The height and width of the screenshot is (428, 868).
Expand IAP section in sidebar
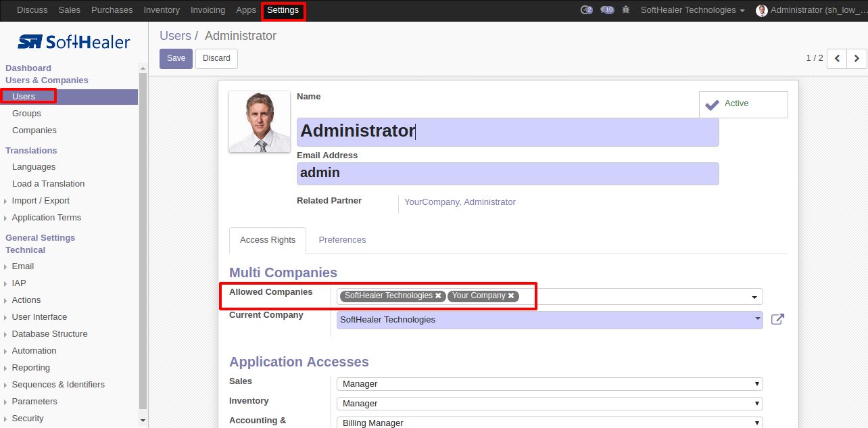tap(19, 283)
